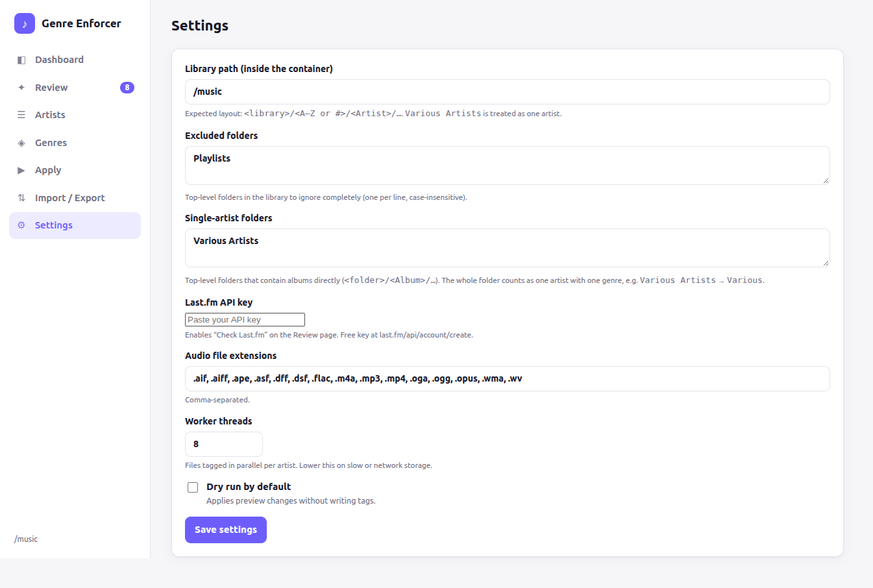The height and width of the screenshot is (588, 873).
Task: Enable the Dry run by default checkbox
Action: 193,487
